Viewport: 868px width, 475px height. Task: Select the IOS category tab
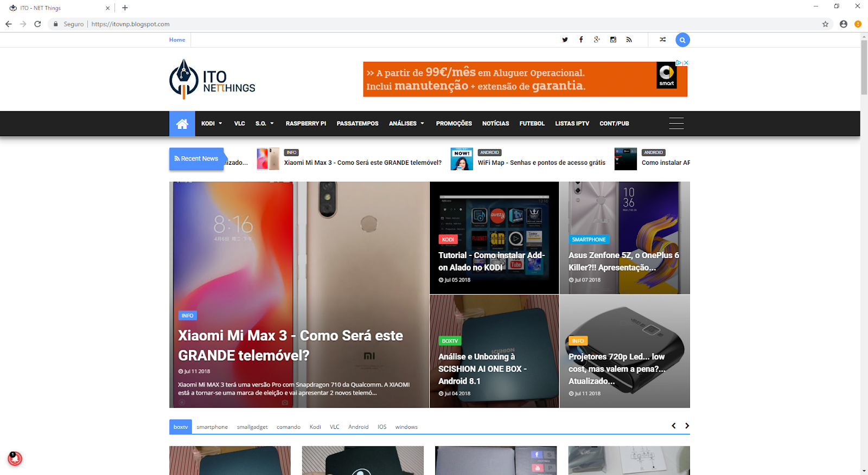[382, 427]
